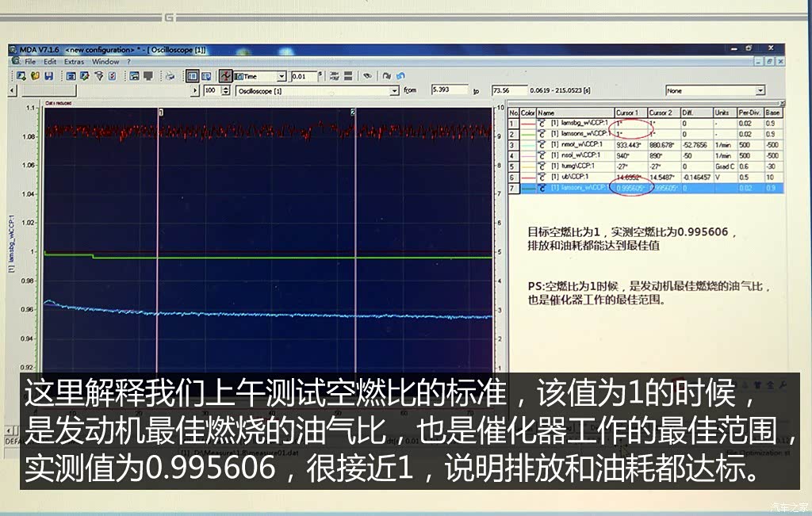The image size is (812, 516).
Task: Click the 'to' time field showing 73.56
Action: tap(509, 90)
